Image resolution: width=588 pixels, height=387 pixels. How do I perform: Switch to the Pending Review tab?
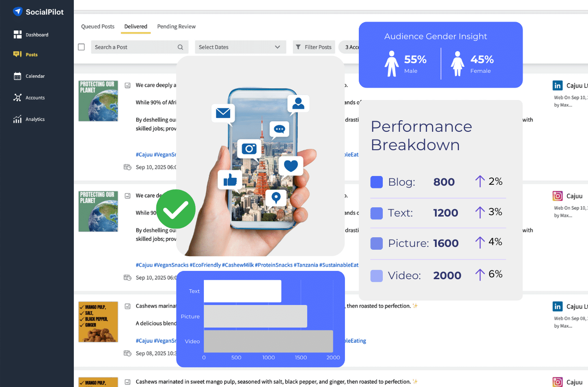click(176, 26)
